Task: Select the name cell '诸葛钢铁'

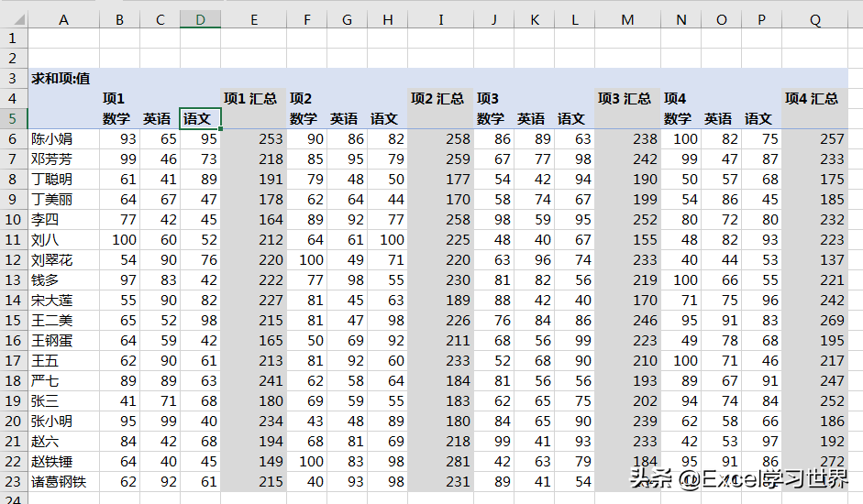Action: click(x=64, y=481)
